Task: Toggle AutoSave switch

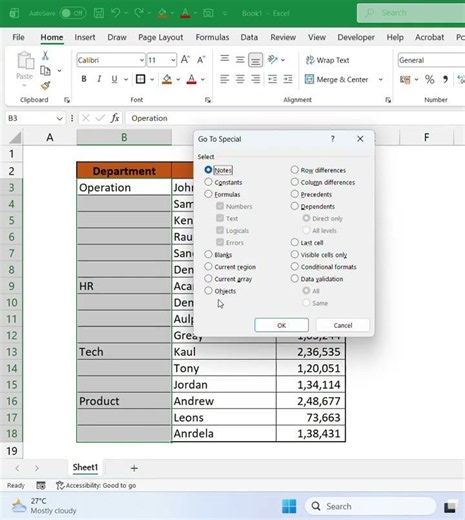Action: pos(73,13)
